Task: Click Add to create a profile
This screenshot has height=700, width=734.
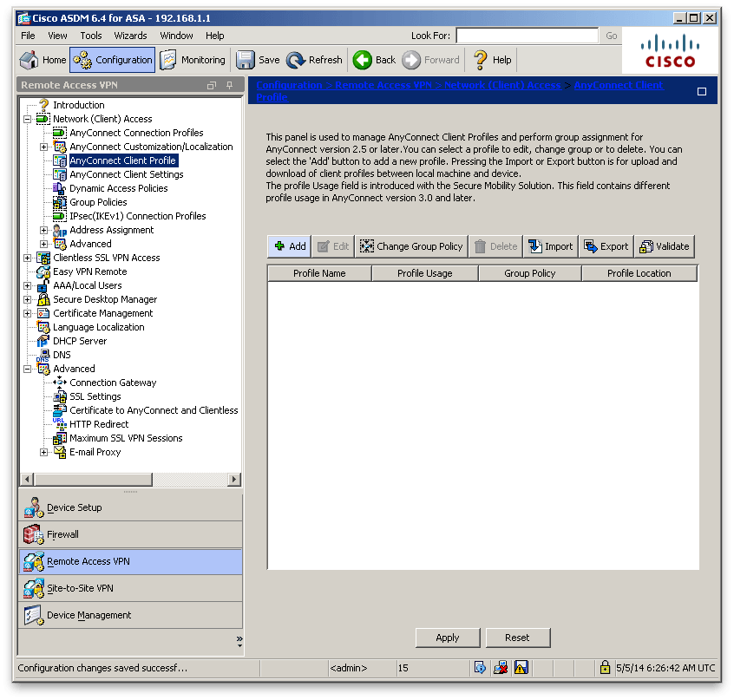Action: point(289,246)
